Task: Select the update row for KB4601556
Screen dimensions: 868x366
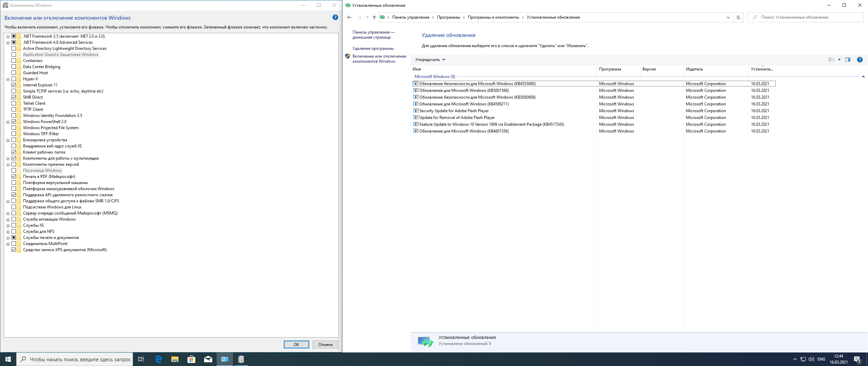Action: [594, 131]
